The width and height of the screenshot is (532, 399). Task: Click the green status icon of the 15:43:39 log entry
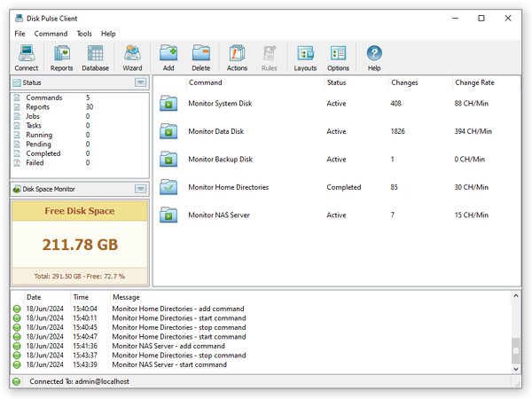[x=17, y=364]
